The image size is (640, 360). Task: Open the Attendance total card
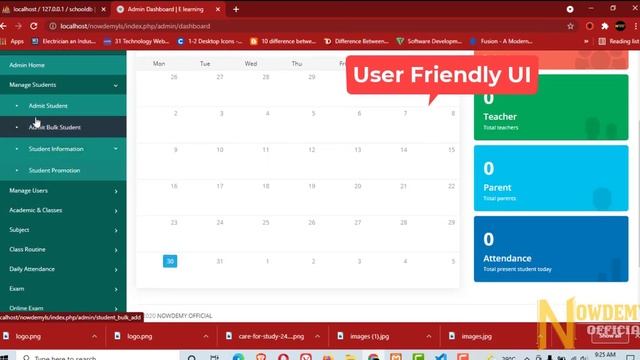coord(551,249)
